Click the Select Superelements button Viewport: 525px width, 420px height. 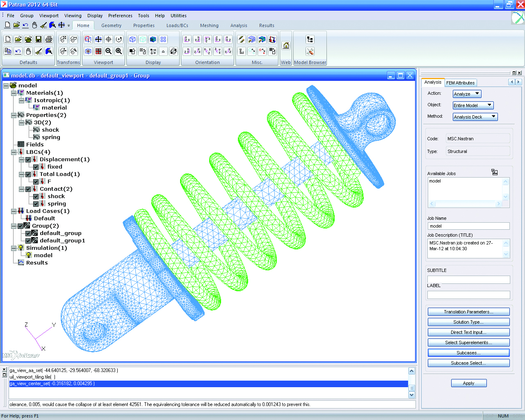click(x=468, y=342)
